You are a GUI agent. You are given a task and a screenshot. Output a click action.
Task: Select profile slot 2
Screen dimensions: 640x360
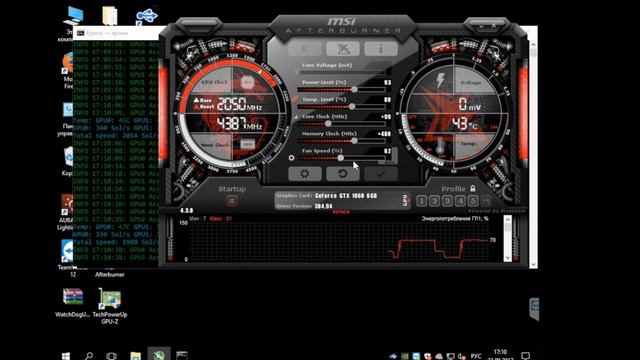pos(435,201)
